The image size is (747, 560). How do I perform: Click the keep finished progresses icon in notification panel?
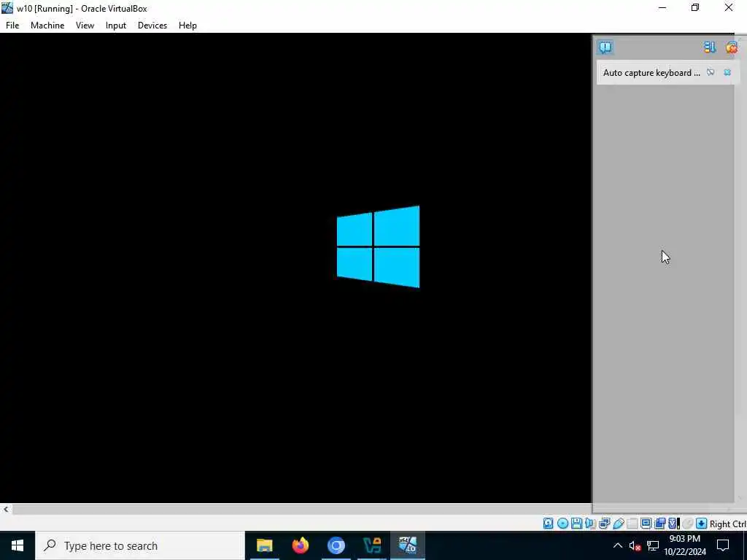pos(710,47)
